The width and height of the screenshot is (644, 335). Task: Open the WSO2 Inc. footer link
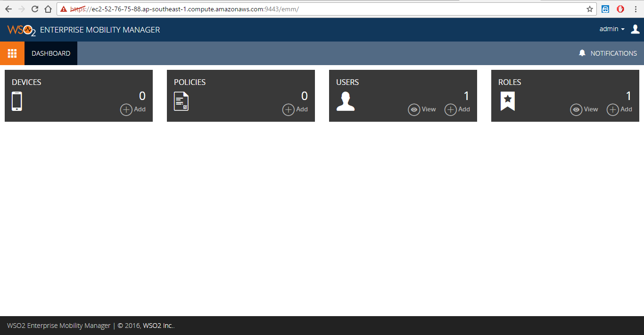click(x=157, y=325)
